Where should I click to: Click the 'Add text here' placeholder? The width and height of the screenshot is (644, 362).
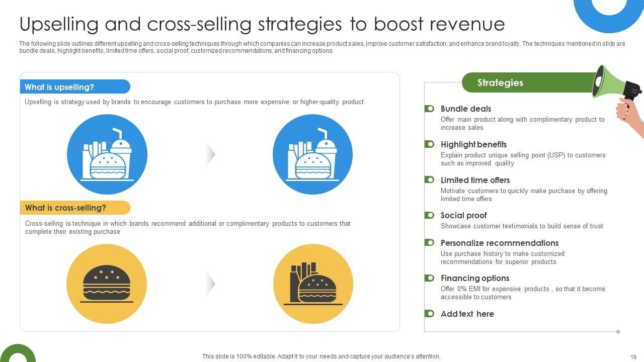pos(467,314)
